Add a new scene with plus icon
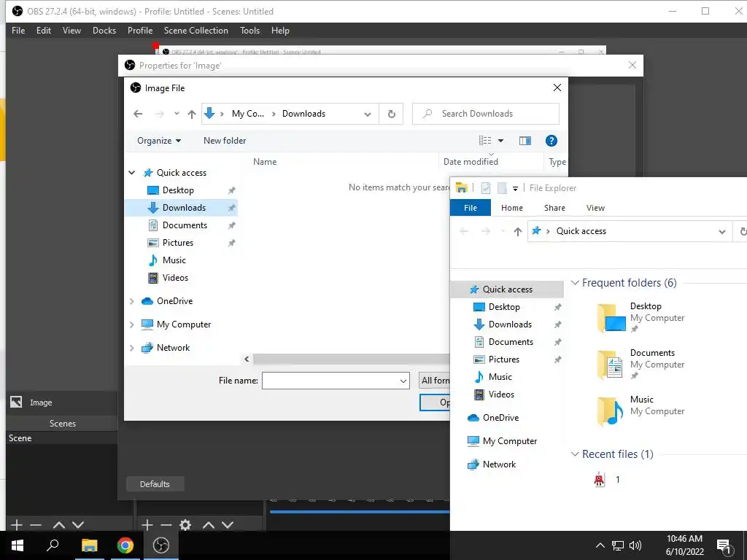 coord(17,525)
